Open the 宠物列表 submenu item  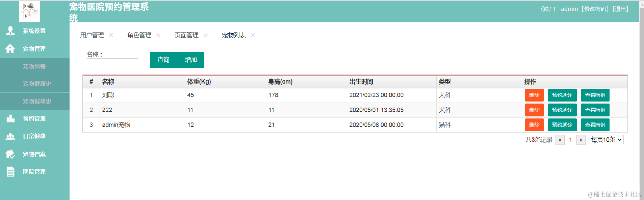click(35, 66)
